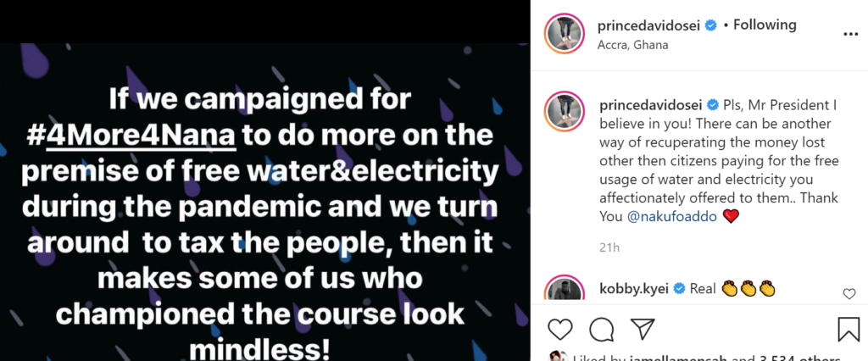Viewport: 868px width, 361px height.
Task: Click the liker avatar beside Liked by
Action: click(558, 356)
